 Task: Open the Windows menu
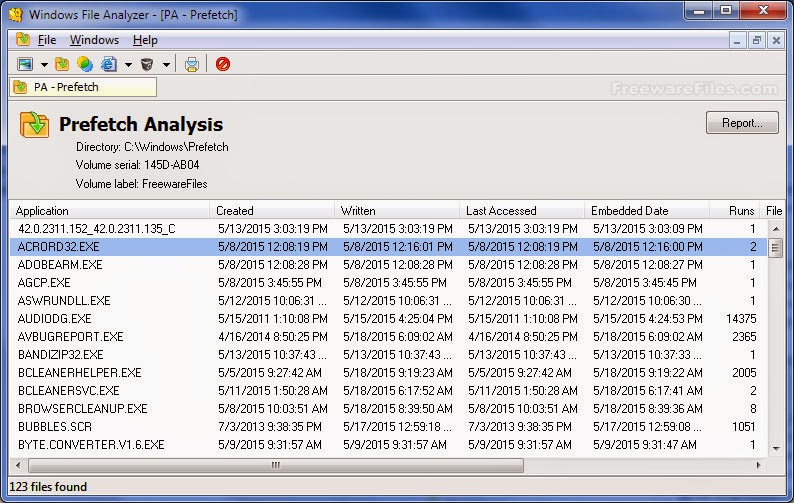[x=94, y=40]
